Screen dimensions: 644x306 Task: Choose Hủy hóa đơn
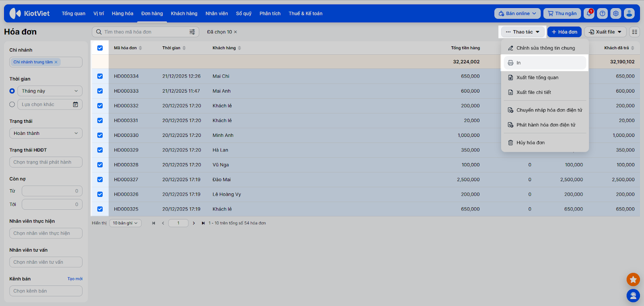[x=545, y=143]
